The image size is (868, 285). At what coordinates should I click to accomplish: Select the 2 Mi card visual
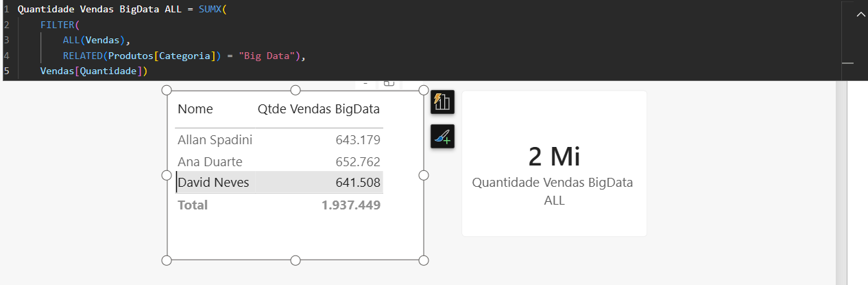click(x=554, y=163)
